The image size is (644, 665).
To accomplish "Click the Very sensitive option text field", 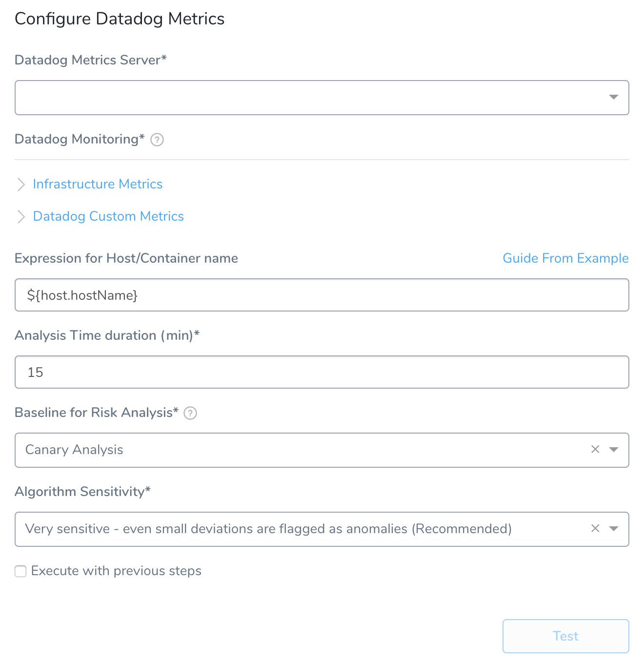I will (x=268, y=529).
